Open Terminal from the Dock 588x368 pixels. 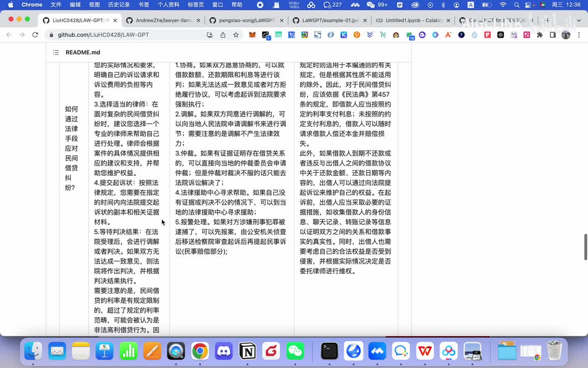[330, 351]
